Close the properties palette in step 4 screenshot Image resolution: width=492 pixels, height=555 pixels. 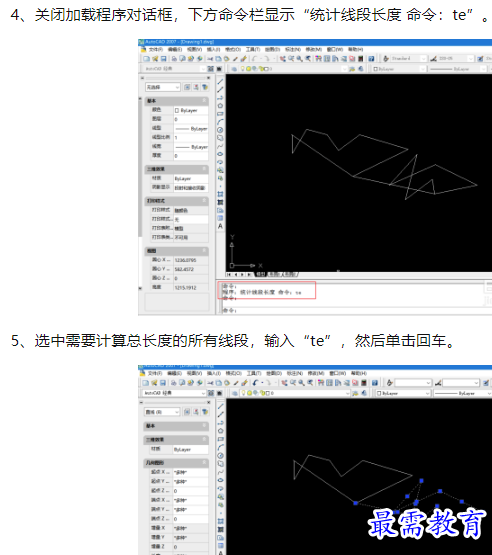[x=209, y=78]
